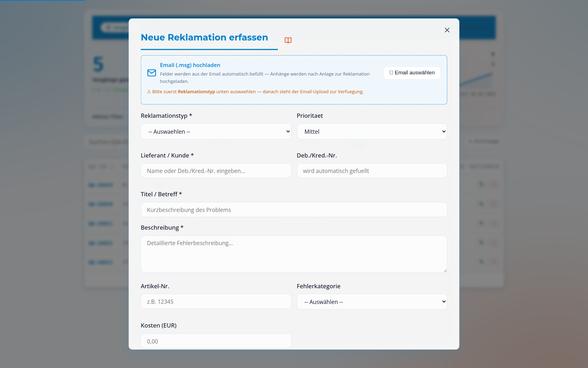Click the Deb./Kred.-Nr. field
Viewport: 588px width, 368px height.
(372, 171)
